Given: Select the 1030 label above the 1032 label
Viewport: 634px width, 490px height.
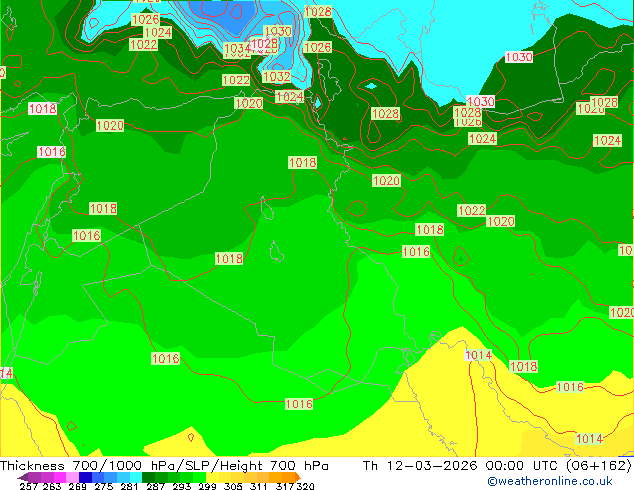Looking at the screenshot, I should tap(277, 31).
